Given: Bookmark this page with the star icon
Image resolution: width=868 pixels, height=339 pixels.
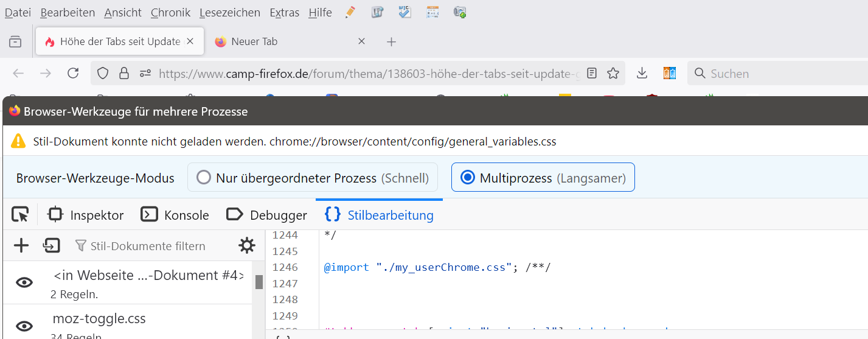Looking at the screenshot, I should click(x=613, y=74).
